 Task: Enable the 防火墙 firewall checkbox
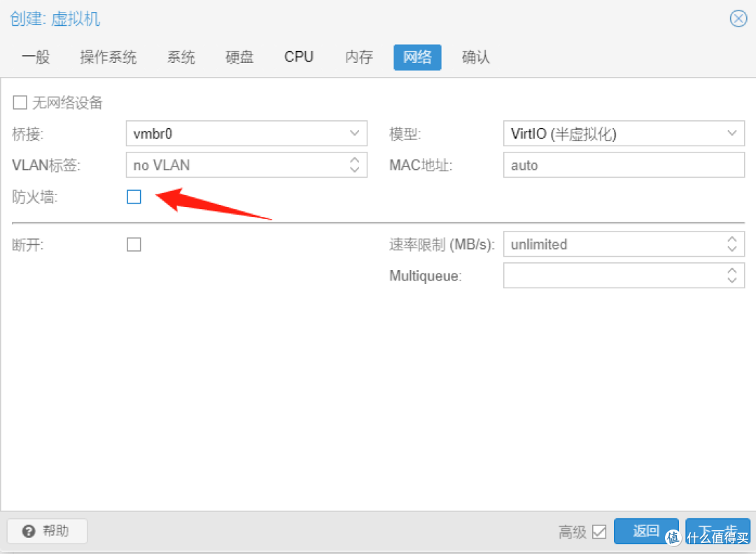134,197
